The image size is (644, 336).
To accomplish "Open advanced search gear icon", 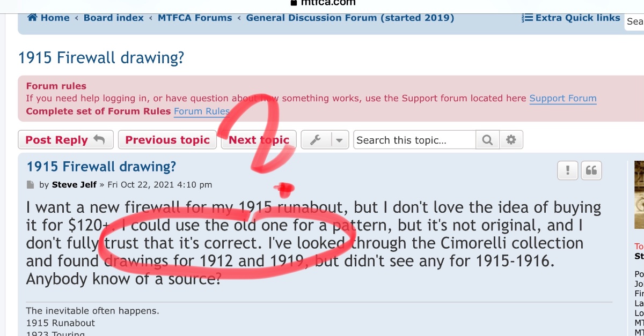I will (511, 140).
